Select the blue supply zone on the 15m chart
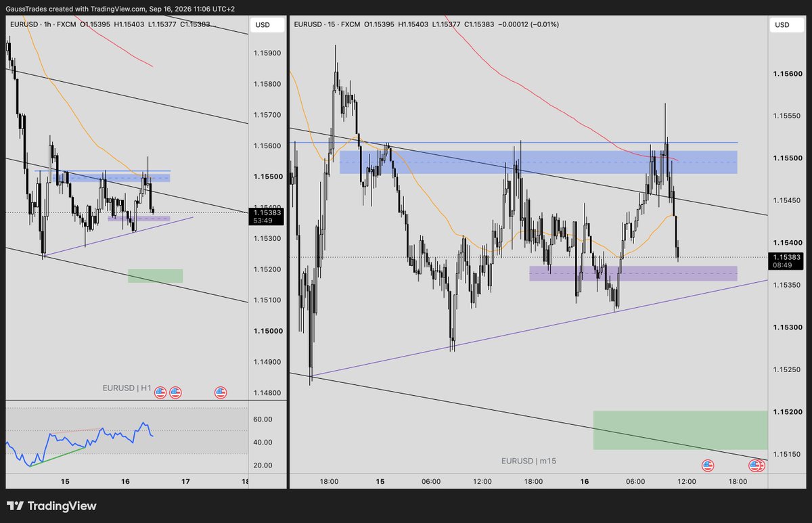The height and width of the screenshot is (523, 812). [x=538, y=162]
